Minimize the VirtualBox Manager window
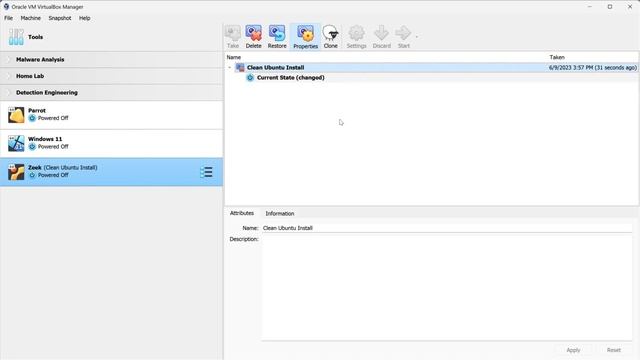The image size is (640, 360). (x=590, y=7)
